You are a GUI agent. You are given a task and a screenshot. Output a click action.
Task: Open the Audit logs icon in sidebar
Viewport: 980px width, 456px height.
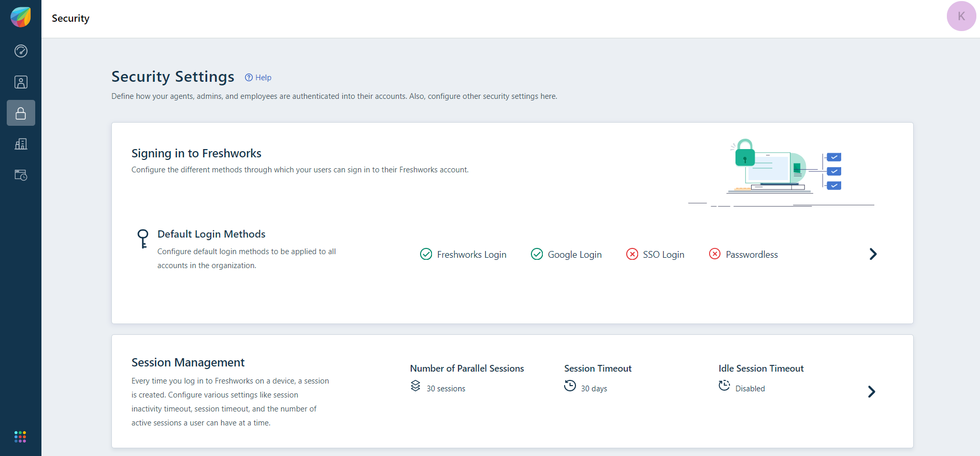coord(21,175)
